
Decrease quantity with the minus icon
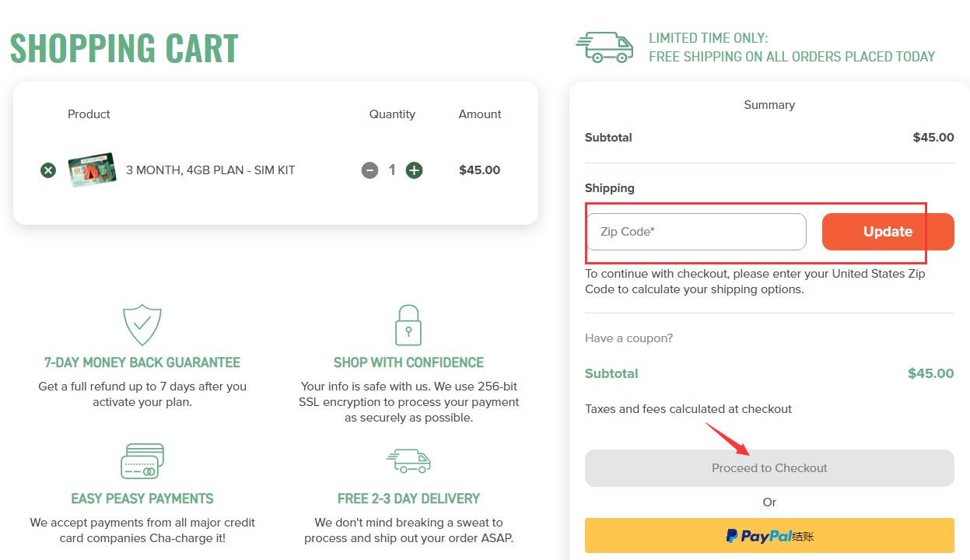pos(369,170)
